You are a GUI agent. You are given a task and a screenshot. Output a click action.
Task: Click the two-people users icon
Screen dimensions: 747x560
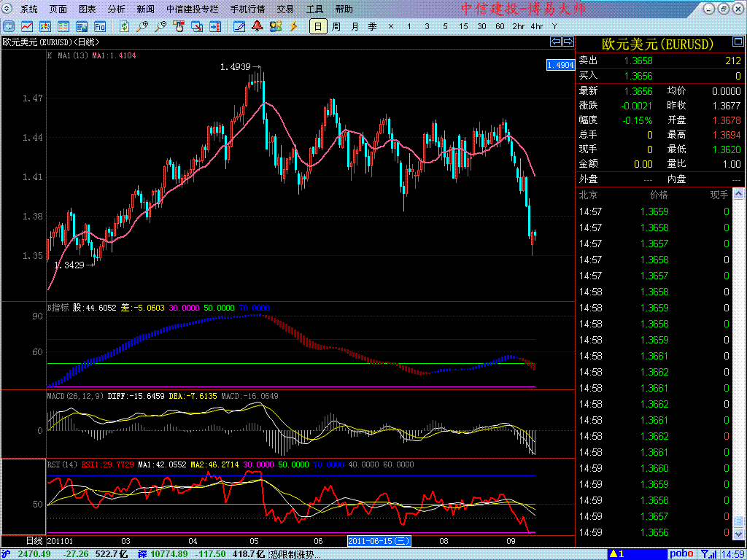(275, 26)
